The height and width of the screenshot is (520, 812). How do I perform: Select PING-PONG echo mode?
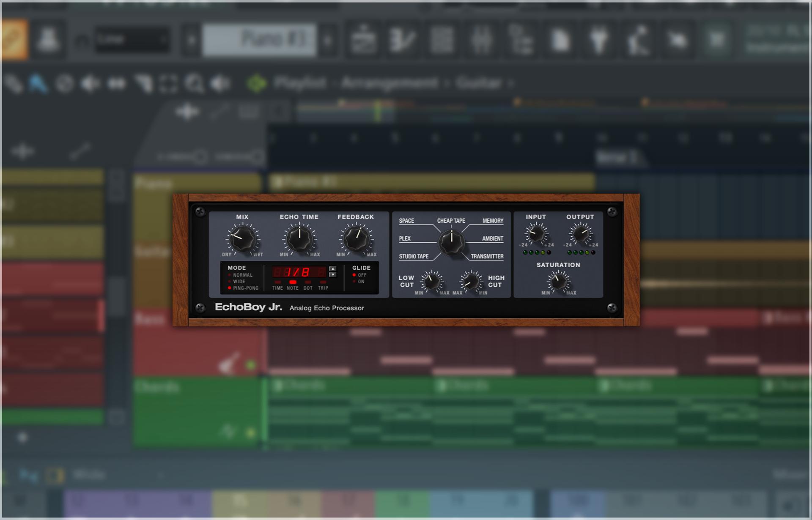(243, 288)
